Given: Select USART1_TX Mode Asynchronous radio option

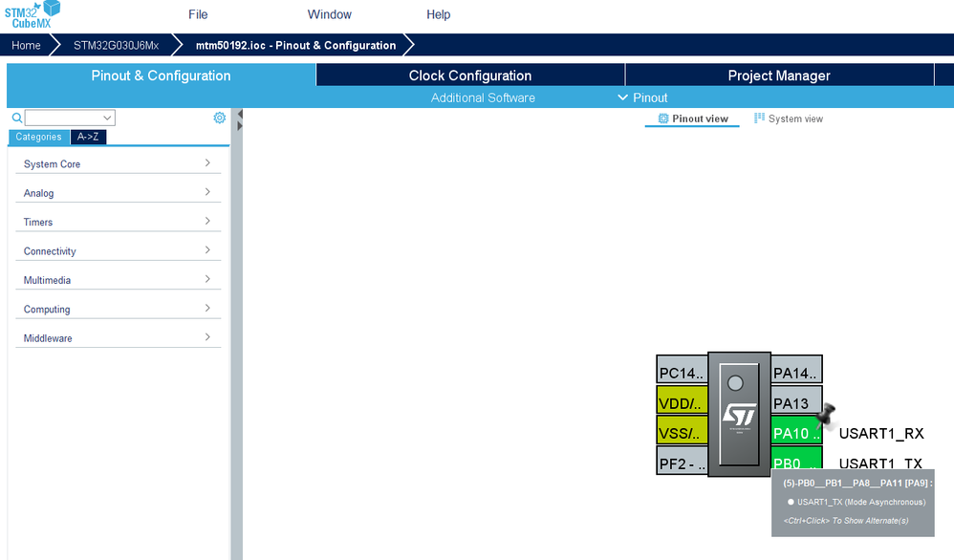Looking at the screenshot, I should [791, 503].
